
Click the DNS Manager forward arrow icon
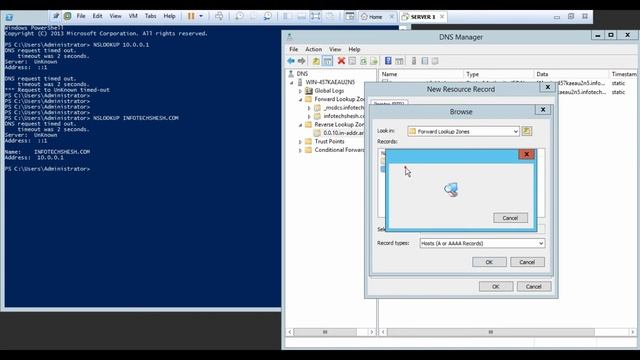(302, 61)
